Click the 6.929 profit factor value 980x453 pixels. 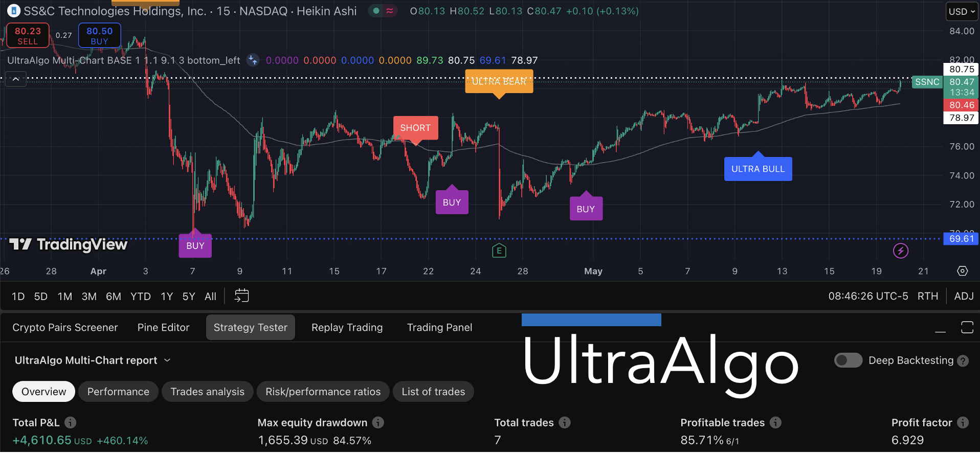908,440
